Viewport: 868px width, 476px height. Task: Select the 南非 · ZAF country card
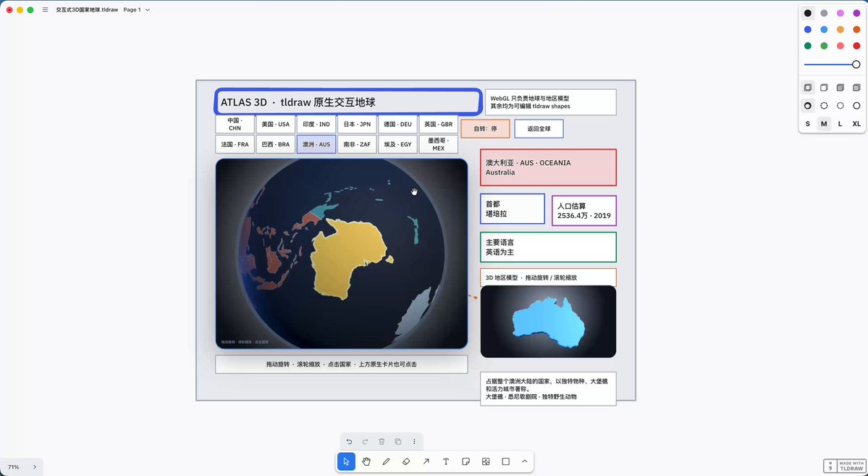point(357,144)
